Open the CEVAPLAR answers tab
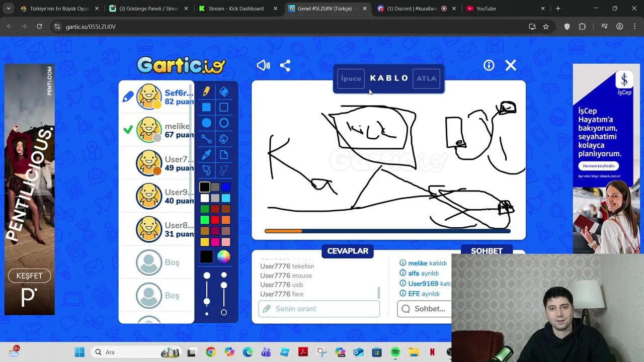This screenshot has width=644, height=362. pos(348,251)
